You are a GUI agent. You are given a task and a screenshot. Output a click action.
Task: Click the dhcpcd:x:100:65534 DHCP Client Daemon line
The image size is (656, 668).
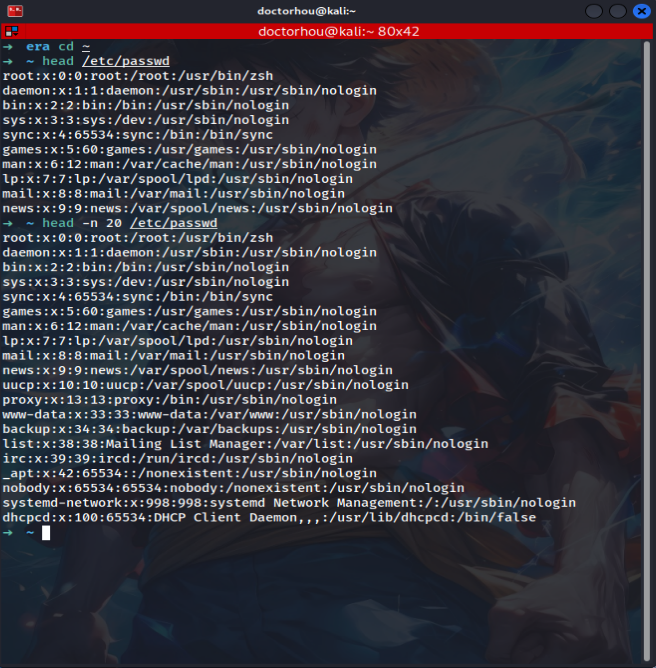click(x=269, y=517)
